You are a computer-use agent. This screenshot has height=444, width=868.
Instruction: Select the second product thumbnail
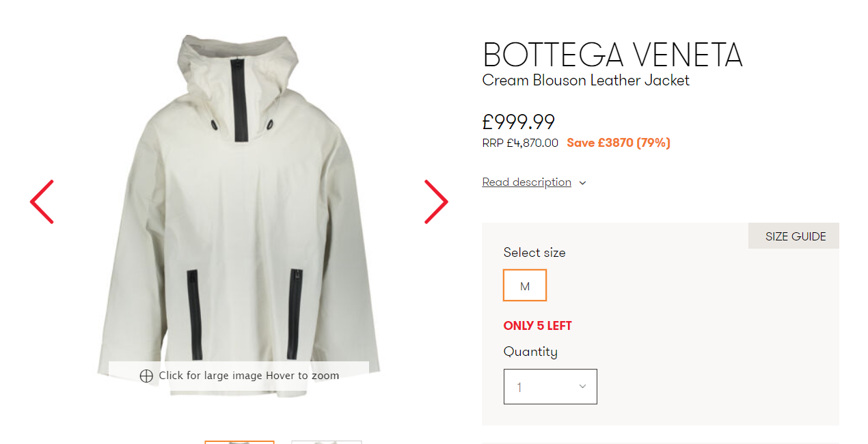[x=326, y=442]
